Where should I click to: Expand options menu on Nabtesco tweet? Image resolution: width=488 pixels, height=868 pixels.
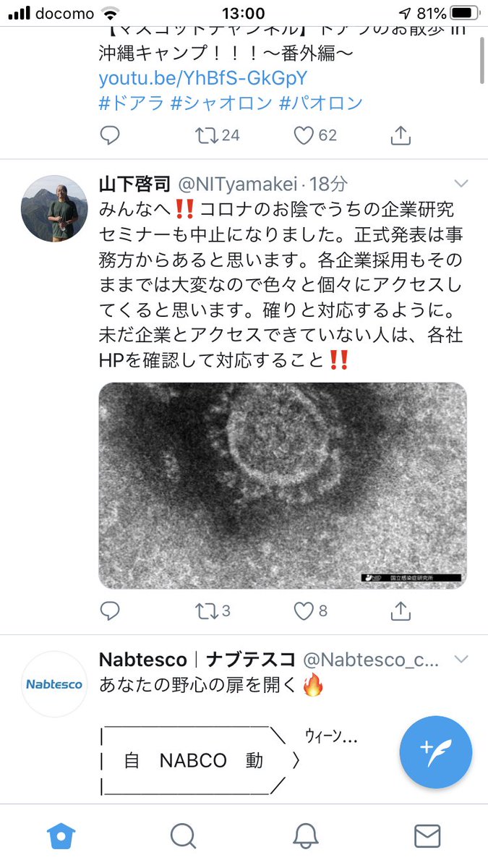[461, 659]
